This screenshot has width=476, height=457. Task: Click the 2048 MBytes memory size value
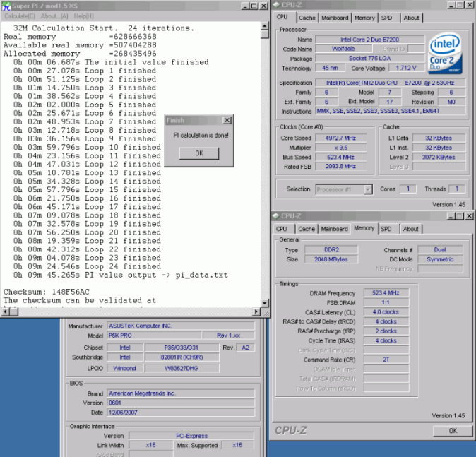click(x=331, y=259)
